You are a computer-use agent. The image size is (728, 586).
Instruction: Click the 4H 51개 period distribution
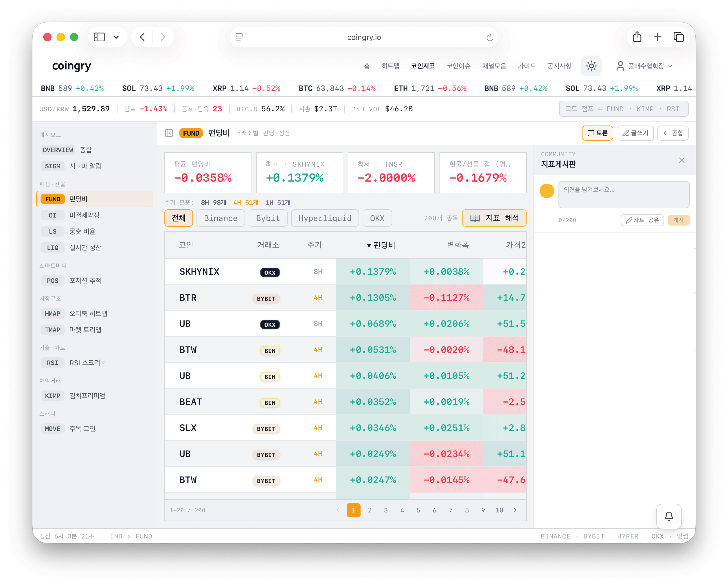click(x=246, y=203)
